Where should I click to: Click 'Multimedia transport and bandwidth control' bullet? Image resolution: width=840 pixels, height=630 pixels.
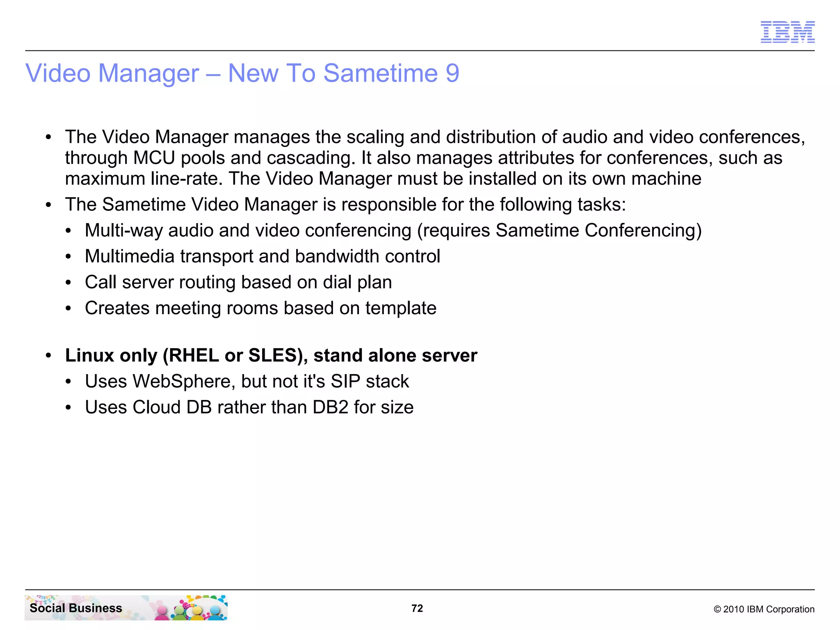(x=262, y=256)
